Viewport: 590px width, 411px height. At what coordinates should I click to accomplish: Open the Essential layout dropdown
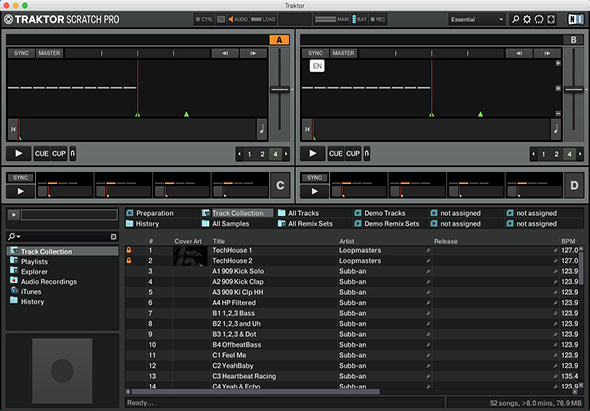click(x=476, y=19)
